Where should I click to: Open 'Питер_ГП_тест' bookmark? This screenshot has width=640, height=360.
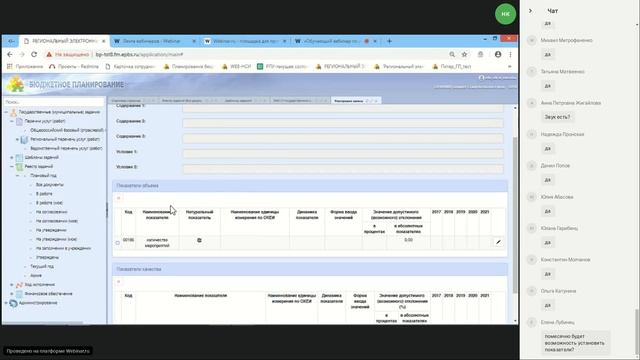pos(451,67)
